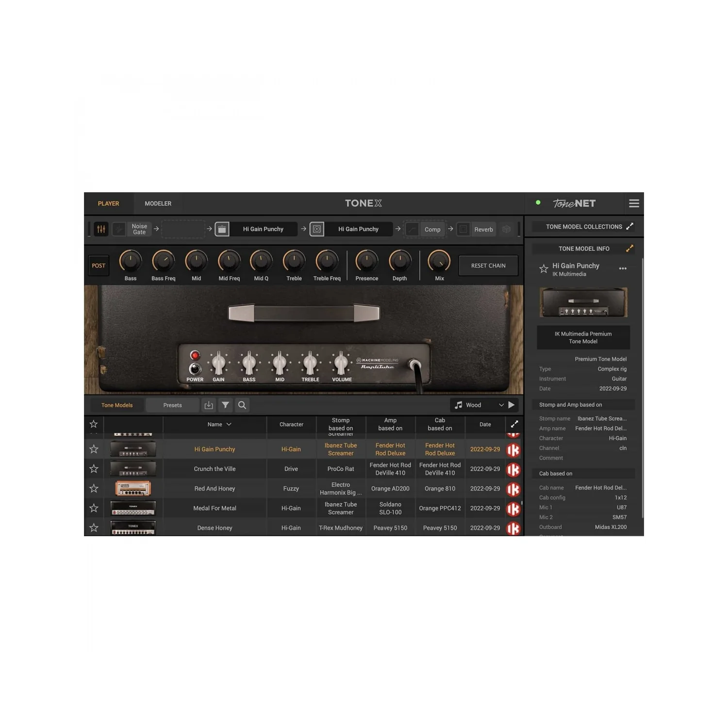Viewport: 728px width, 728px height.
Task: Favorite the Hi Gain Punchy row
Action: point(94,449)
